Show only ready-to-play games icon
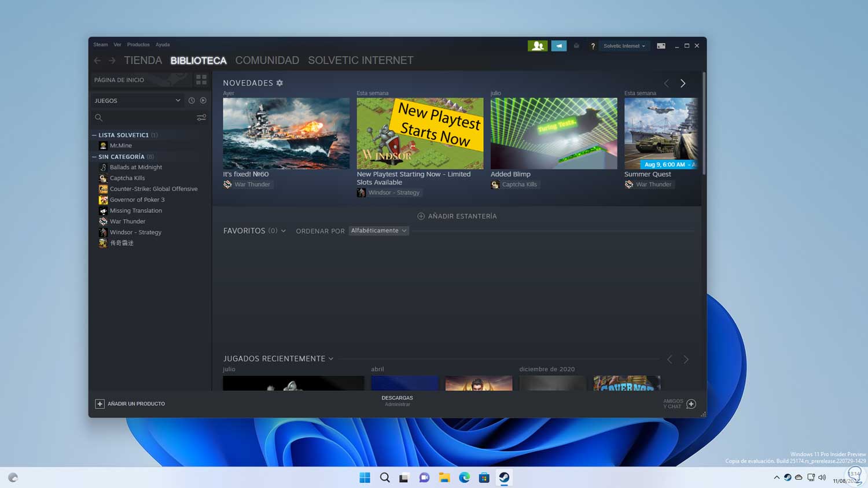 pyautogui.click(x=203, y=101)
